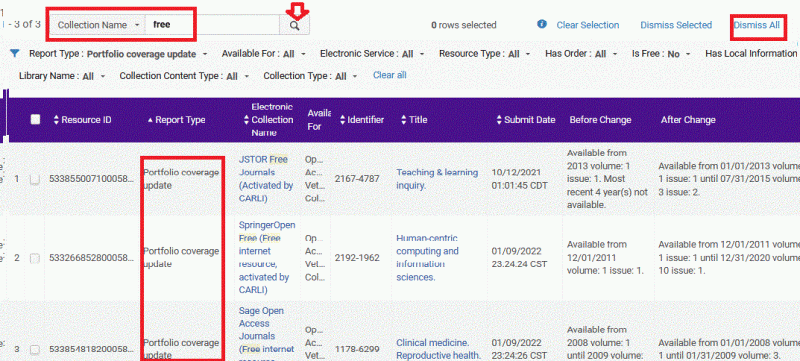Sort by Report Type column
Viewport: 800px width, 361px height.
[x=177, y=120]
